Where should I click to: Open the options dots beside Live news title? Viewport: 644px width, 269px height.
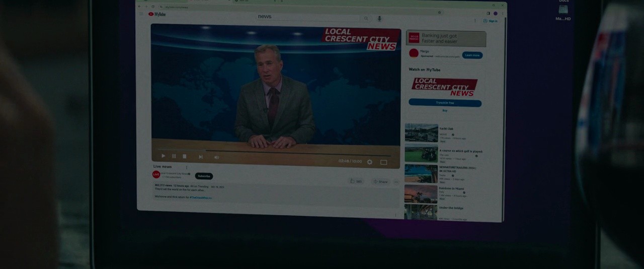click(187, 167)
